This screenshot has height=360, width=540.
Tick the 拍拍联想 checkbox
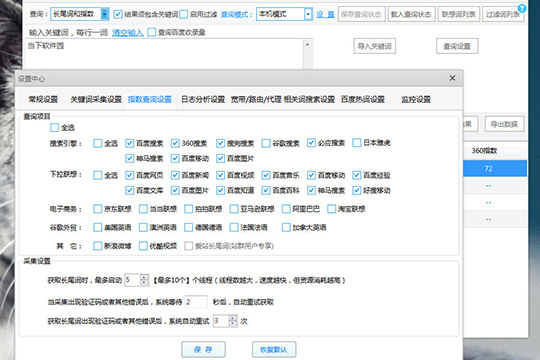188,209
